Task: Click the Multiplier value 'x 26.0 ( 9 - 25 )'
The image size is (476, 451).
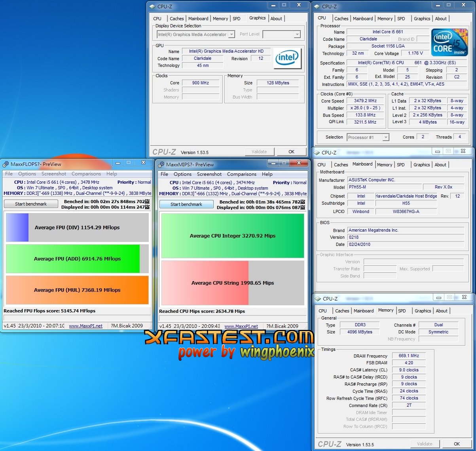Action: 365,108
